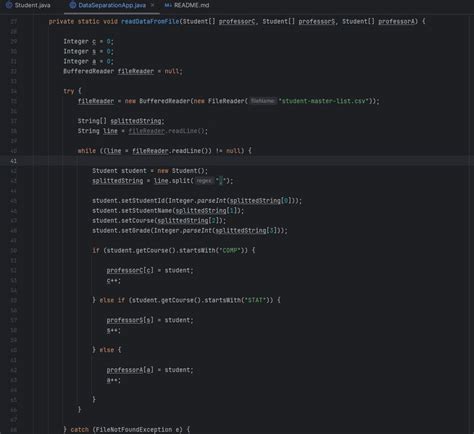Click the 'professorC[c] = student' assignment

tap(150, 270)
